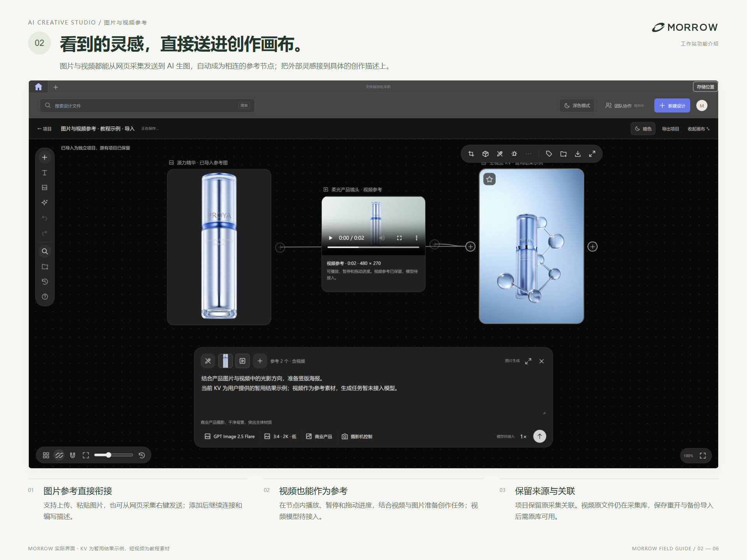Click the tag icon in floating toolbar

[x=549, y=154]
